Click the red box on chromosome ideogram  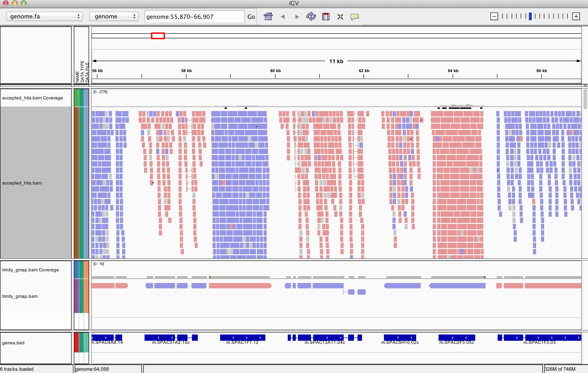point(158,36)
